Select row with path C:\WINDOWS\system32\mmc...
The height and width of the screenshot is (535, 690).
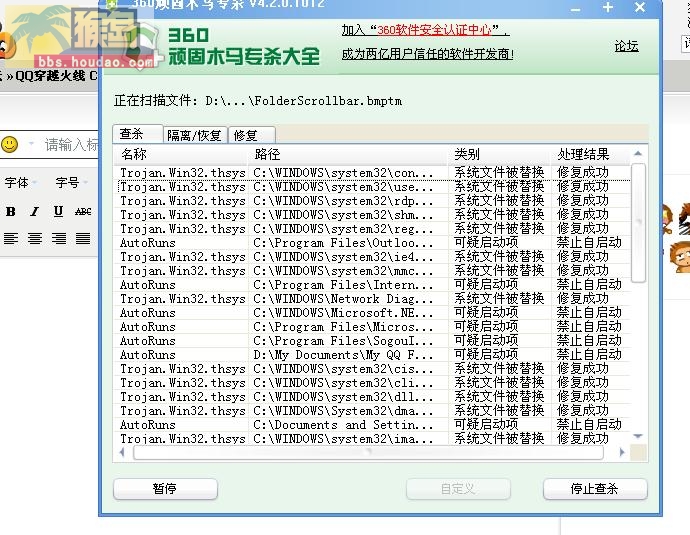click(372, 271)
